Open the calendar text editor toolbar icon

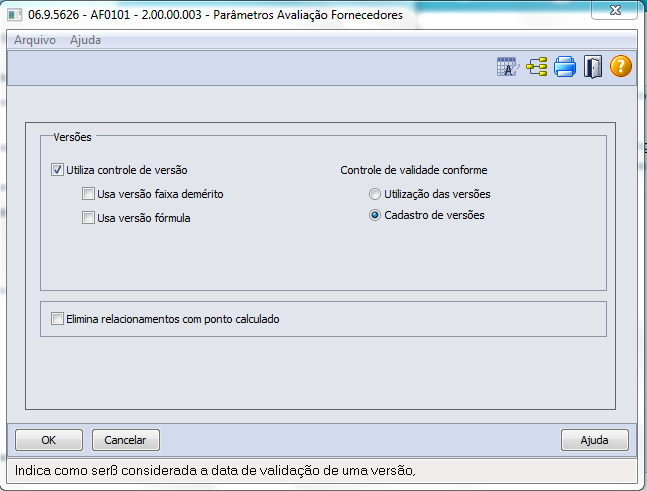508,66
